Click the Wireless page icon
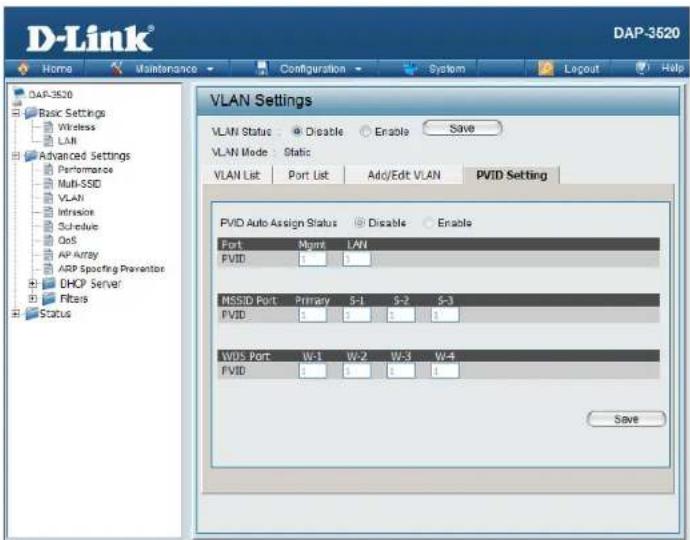This screenshot has height=540, width=690. point(48,127)
